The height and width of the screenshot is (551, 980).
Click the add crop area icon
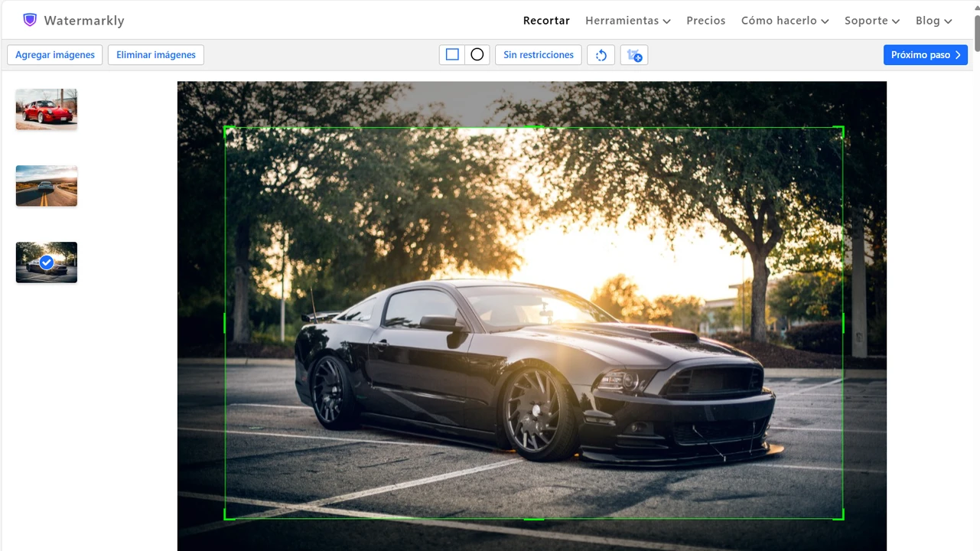[x=634, y=55]
